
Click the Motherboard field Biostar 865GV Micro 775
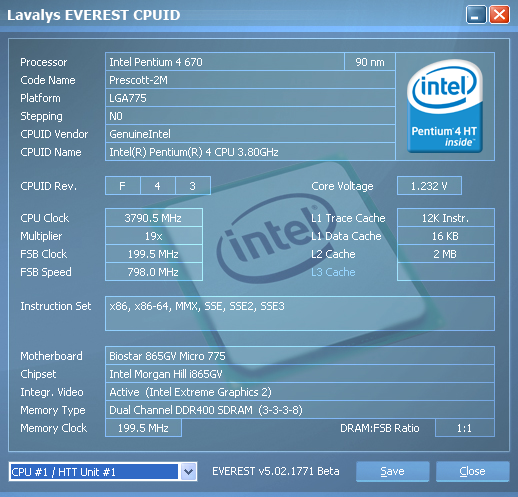click(300, 356)
